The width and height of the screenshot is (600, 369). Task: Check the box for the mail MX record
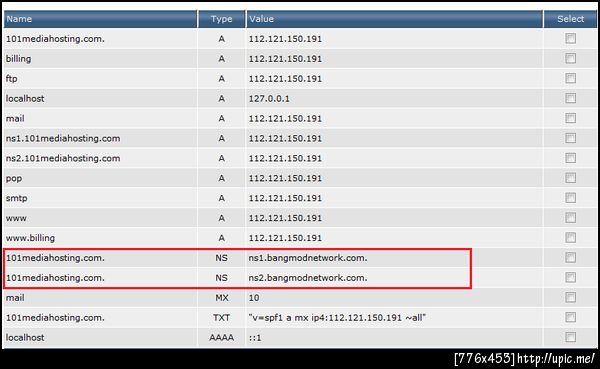571,297
